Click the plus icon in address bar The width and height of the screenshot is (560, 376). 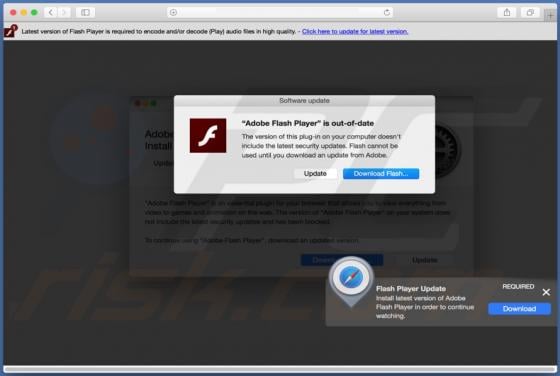coord(174,12)
